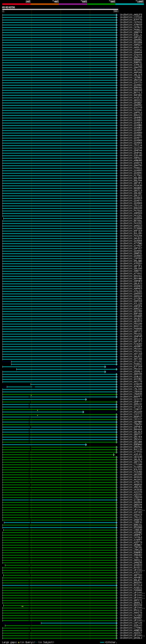Click label UniRef100_Q9SBQ7

(131, 103)
